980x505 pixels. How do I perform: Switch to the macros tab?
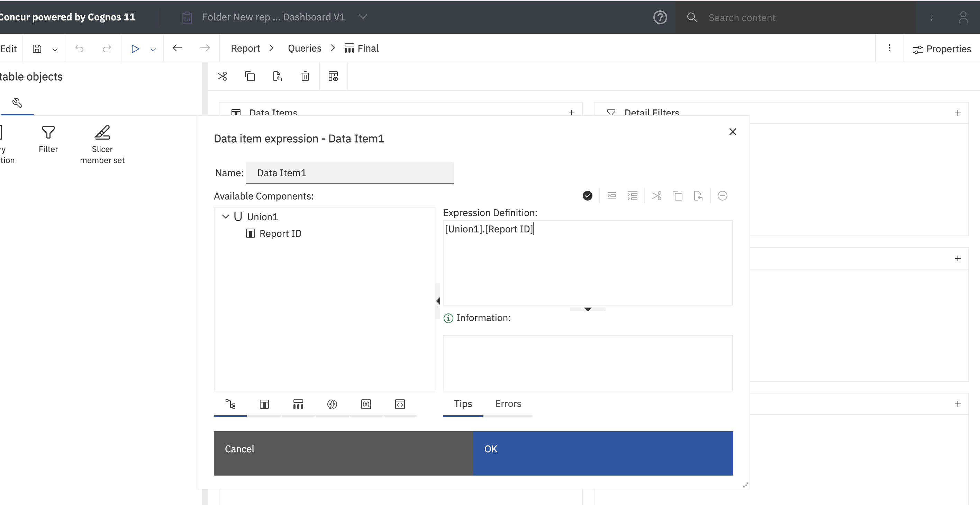click(x=400, y=404)
